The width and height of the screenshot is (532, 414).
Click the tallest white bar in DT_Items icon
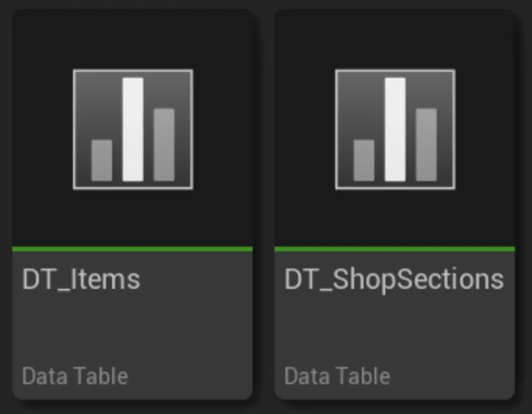[x=133, y=130]
